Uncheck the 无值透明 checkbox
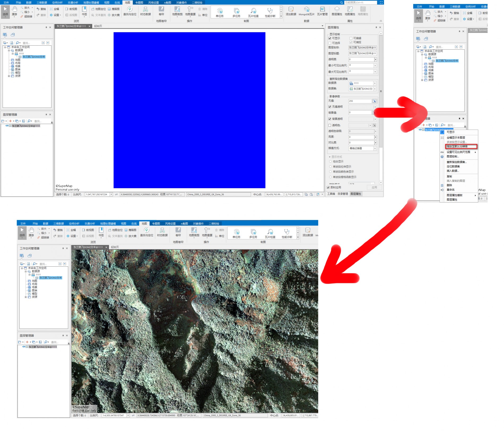504x437 pixels. click(x=330, y=107)
